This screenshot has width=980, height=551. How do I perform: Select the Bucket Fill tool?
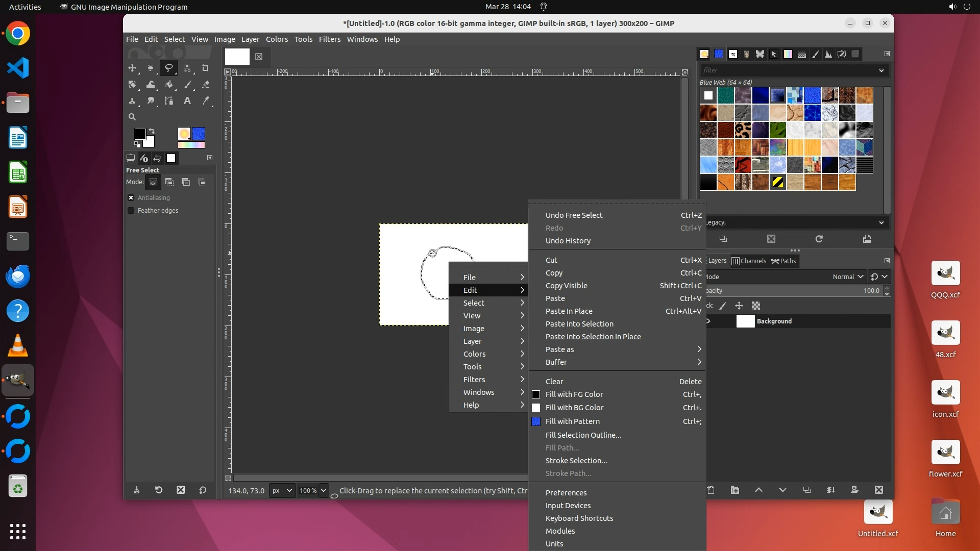click(169, 85)
